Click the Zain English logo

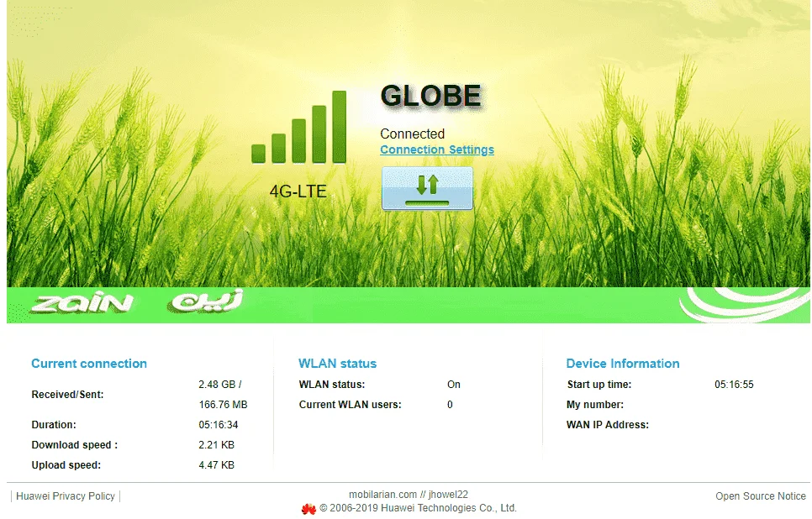tap(83, 303)
